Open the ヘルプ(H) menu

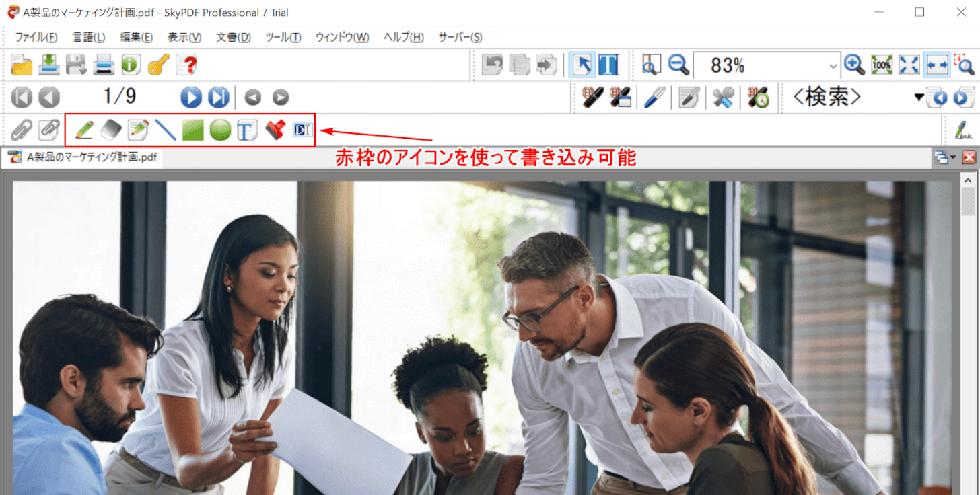(404, 38)
